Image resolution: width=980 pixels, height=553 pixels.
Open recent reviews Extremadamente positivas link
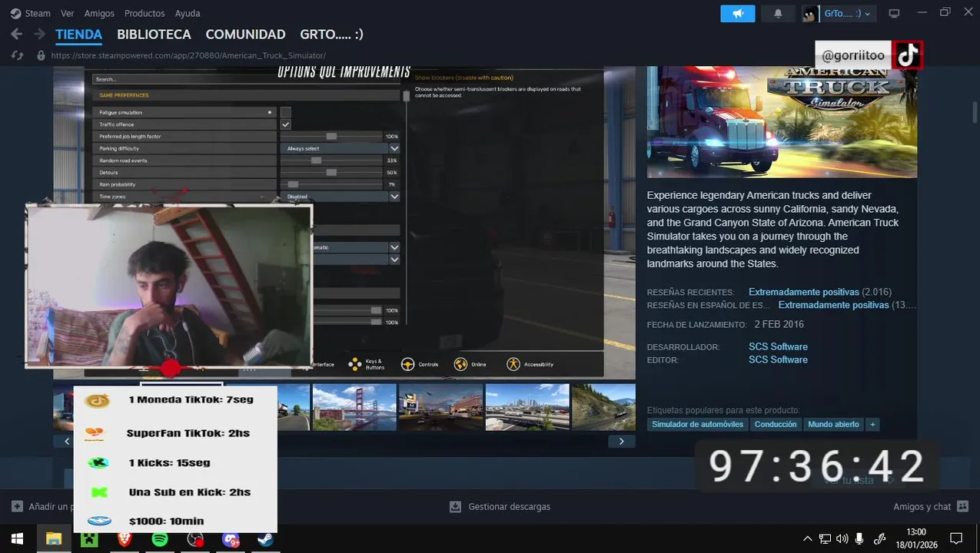(x=804, y=292)
